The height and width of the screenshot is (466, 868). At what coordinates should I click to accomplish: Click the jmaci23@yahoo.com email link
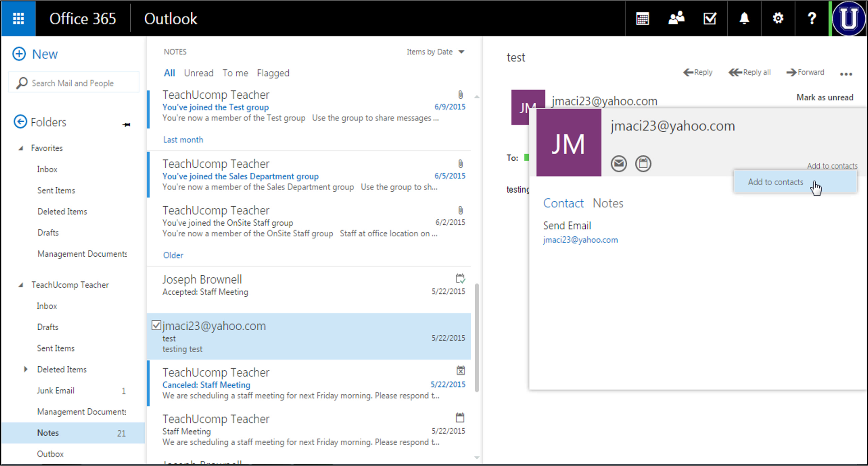point(580,240)
